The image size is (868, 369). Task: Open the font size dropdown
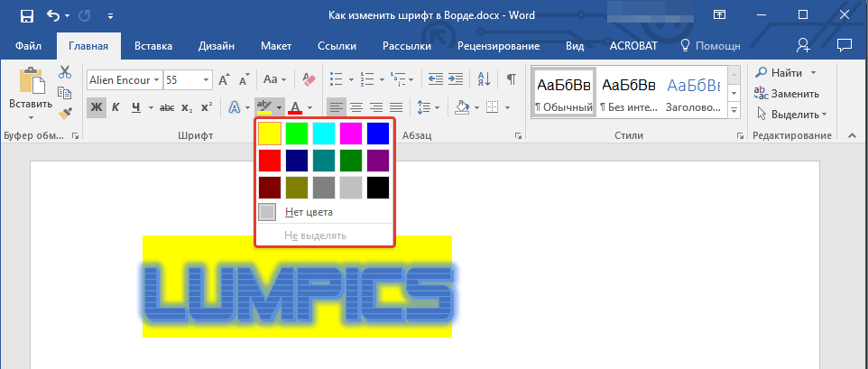(x=208, y=79)
